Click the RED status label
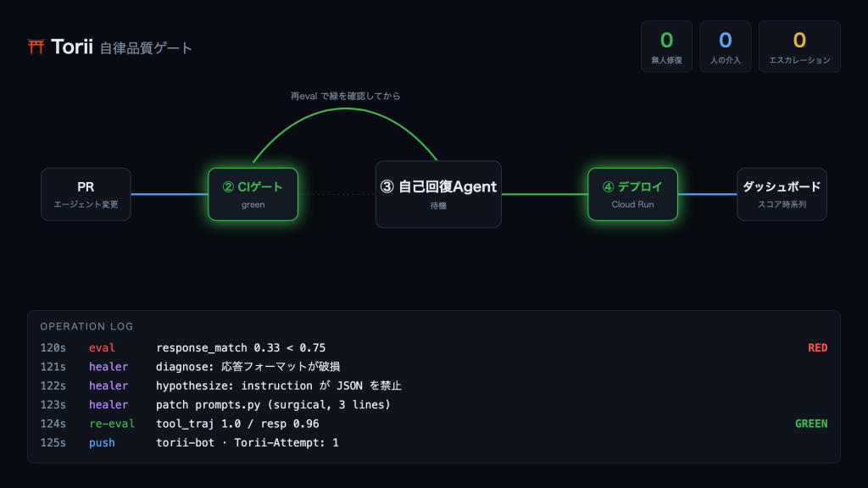 (x=818, y=348)
